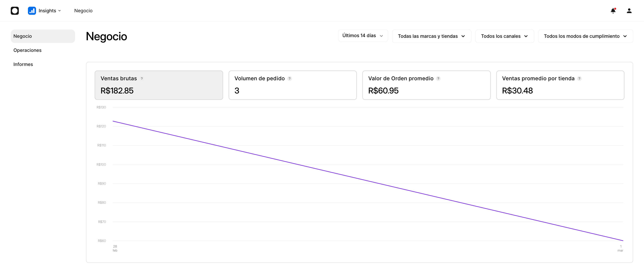Open the Volumen de pedido help tooltip
The width and height of the screenshot is (644, 267).
[x=290, y=78]
